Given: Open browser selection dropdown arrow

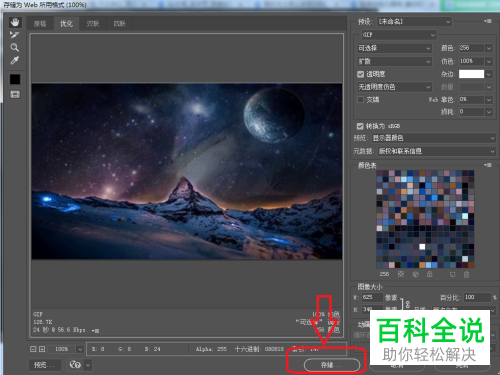Looking at the screenshot, I should [88, 365].
